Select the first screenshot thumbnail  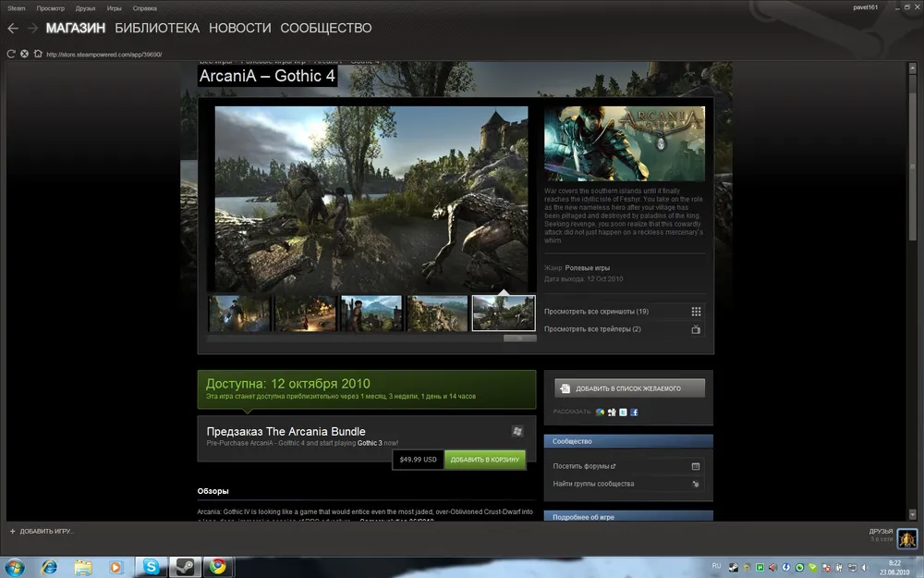[x=239, y=314]
